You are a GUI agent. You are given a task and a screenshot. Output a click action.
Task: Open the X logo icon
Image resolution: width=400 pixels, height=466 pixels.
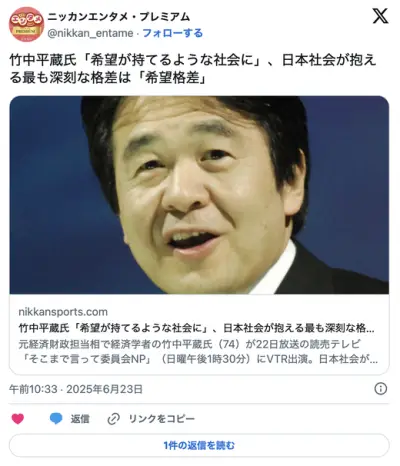point(380,16)
